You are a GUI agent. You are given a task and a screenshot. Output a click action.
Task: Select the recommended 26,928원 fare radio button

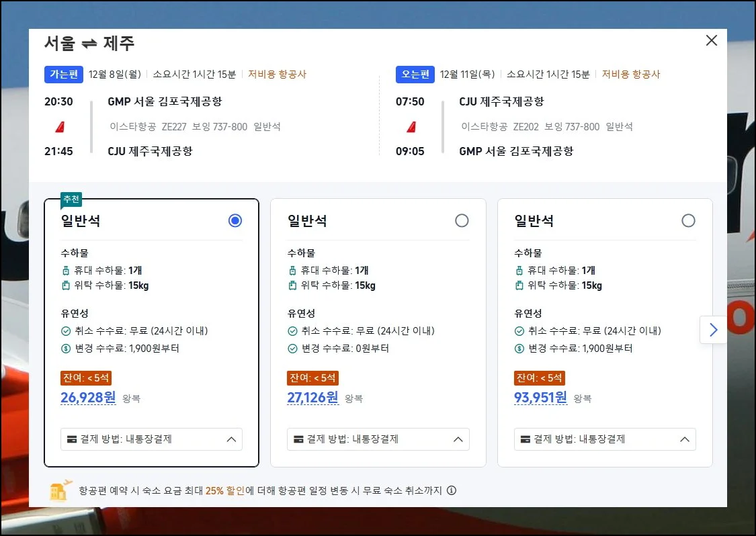(x=235, y=220)
